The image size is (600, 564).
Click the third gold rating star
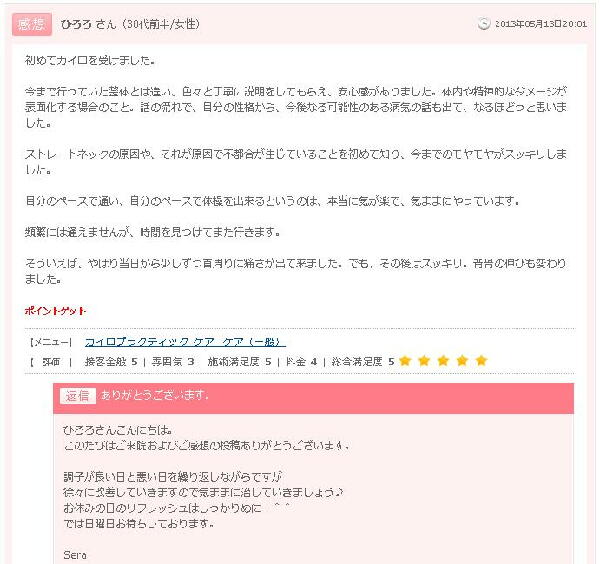click(443, 361)
